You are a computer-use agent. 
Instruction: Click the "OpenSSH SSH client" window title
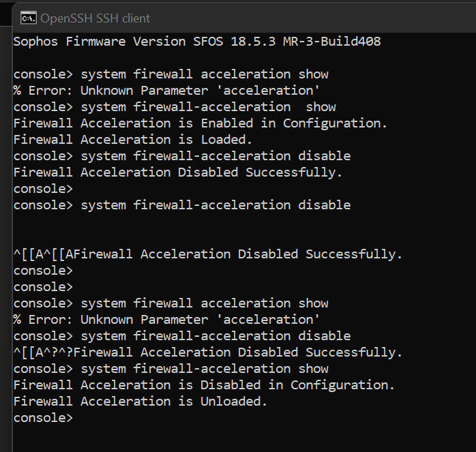[95, 18]
